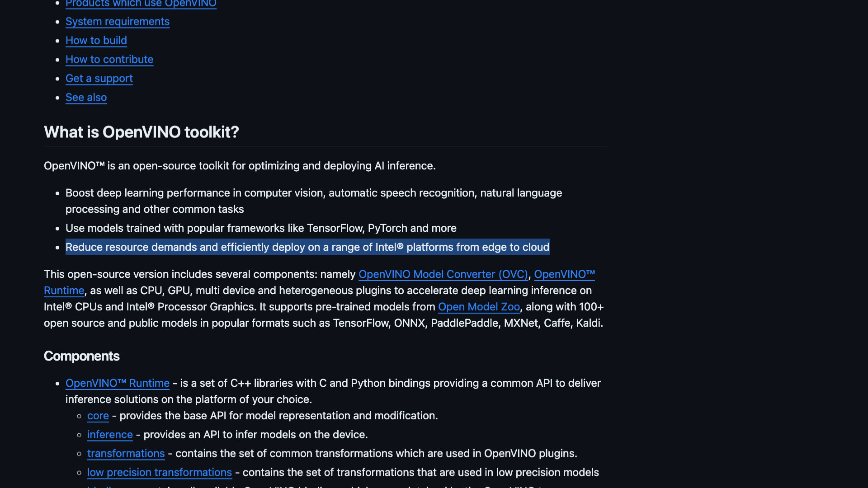868x488 pixels.
Task: Click the word Runtime link before 'as well as CPU'
Action: 64,291
